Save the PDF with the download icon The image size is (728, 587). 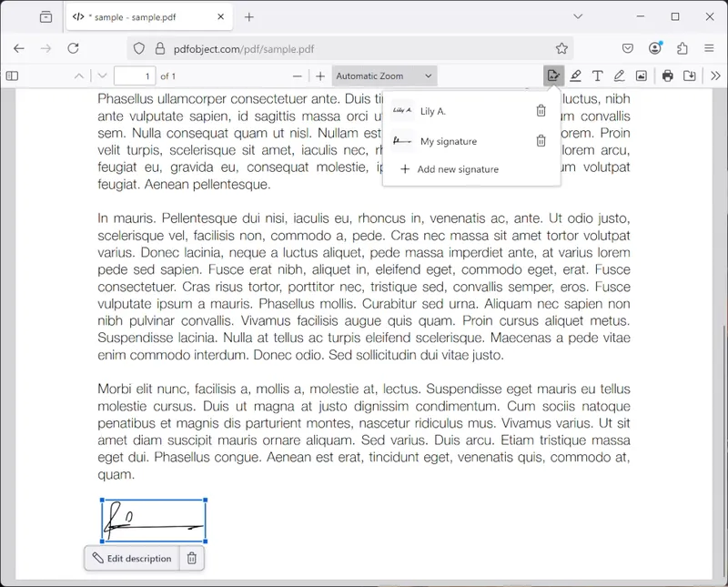pos(690,76)
